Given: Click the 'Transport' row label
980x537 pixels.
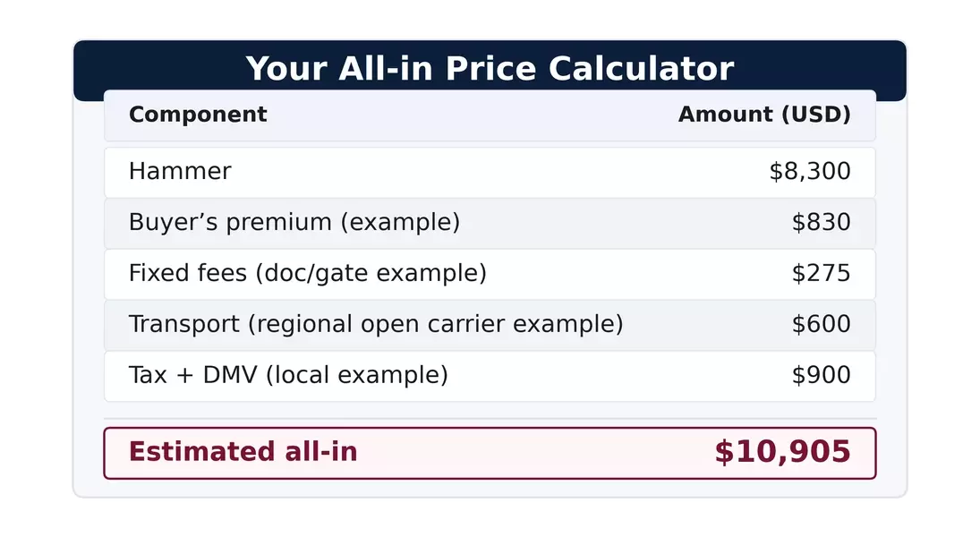Looking at the screenshot, I should point(183,324).
